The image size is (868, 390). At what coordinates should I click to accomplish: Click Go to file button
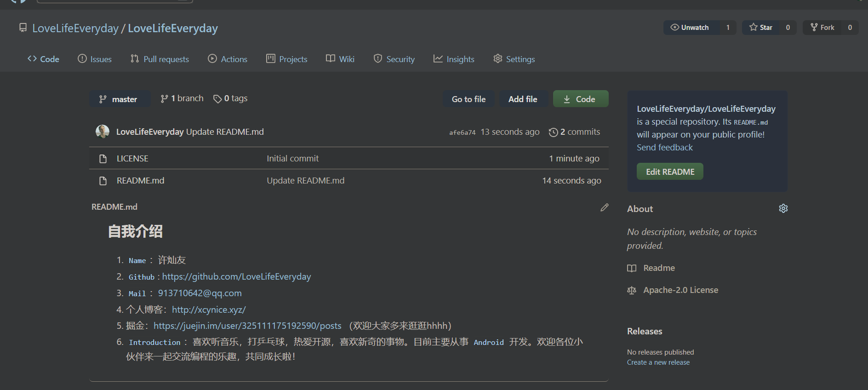(x=468, y=99)
